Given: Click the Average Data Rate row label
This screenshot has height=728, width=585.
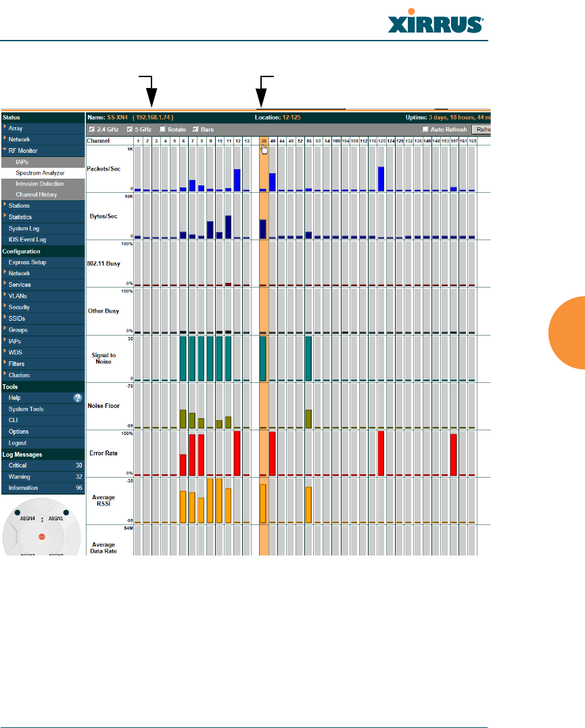Looking at the screenshot, I should coord(103,548).
